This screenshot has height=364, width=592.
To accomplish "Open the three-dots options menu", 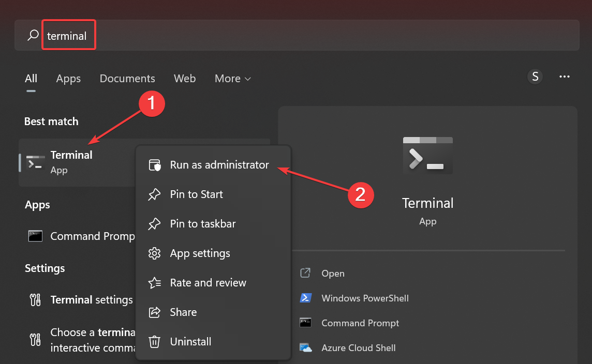I will click(x=565, y=77).
